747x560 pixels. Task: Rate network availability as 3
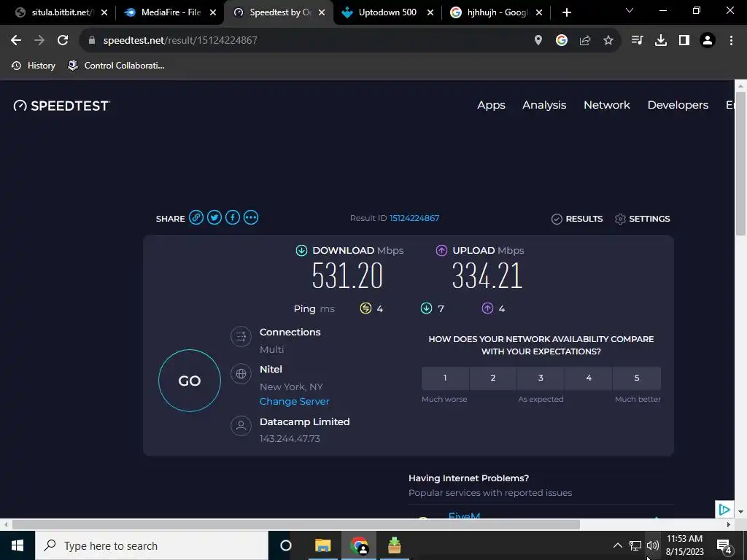click(x=541, y=378)
